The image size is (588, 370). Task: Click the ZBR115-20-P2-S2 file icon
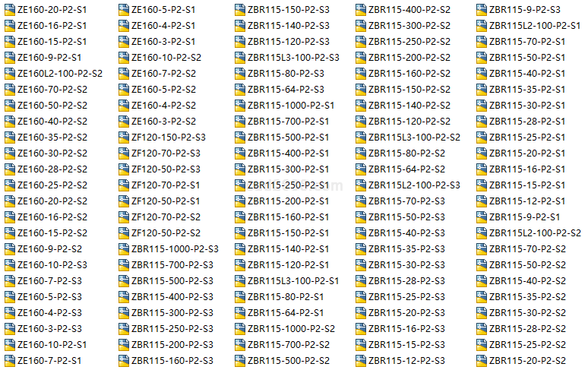tap(482, 361)
